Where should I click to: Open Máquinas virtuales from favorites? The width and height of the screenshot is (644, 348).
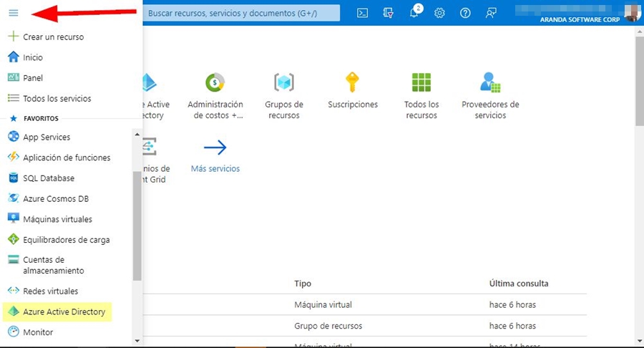[57, 219]
